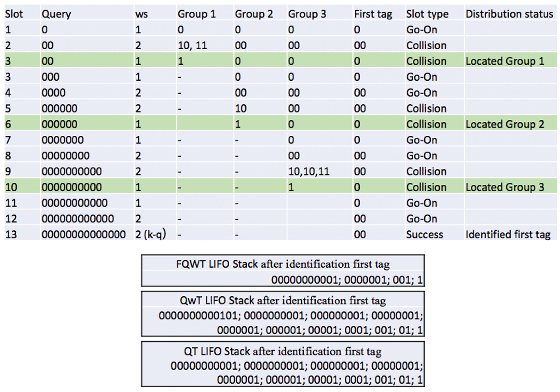Click the 'Identified first tag' cell

click(508, 235)
